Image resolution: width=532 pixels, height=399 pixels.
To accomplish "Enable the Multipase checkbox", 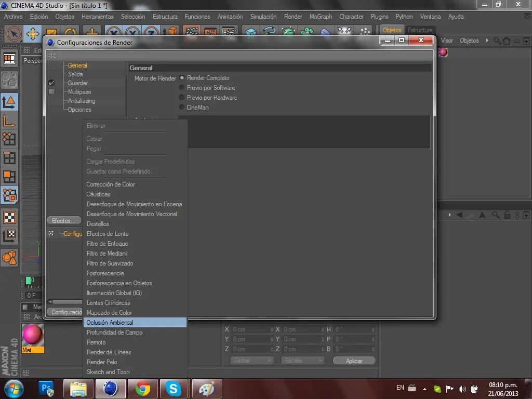I will click(51, 91).
